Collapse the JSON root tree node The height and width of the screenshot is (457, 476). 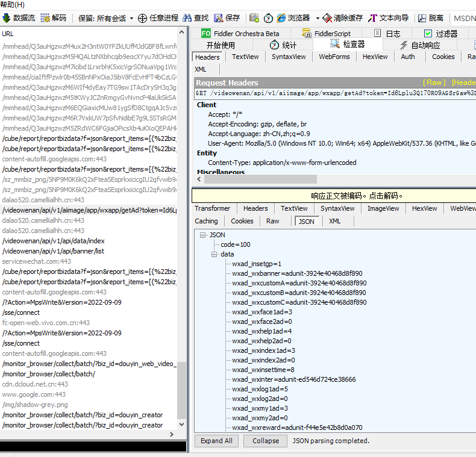coord(202,235)
